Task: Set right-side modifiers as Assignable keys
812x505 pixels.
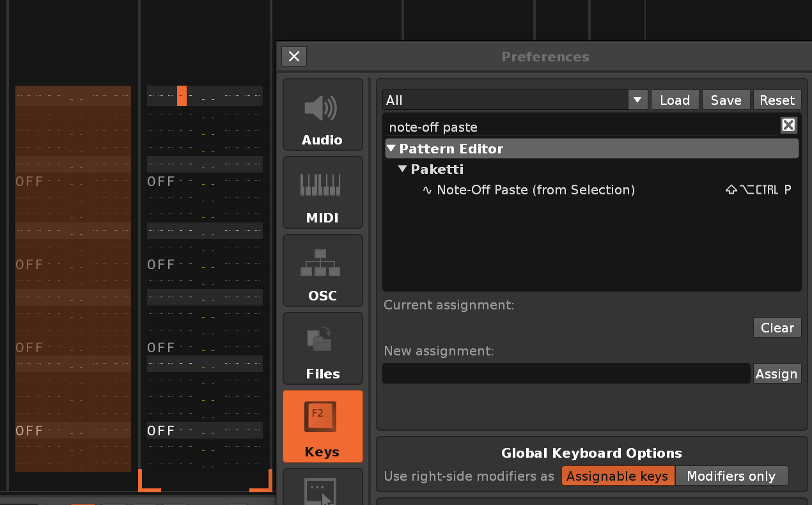Action: pyautogui.click(x=618, y=476)
